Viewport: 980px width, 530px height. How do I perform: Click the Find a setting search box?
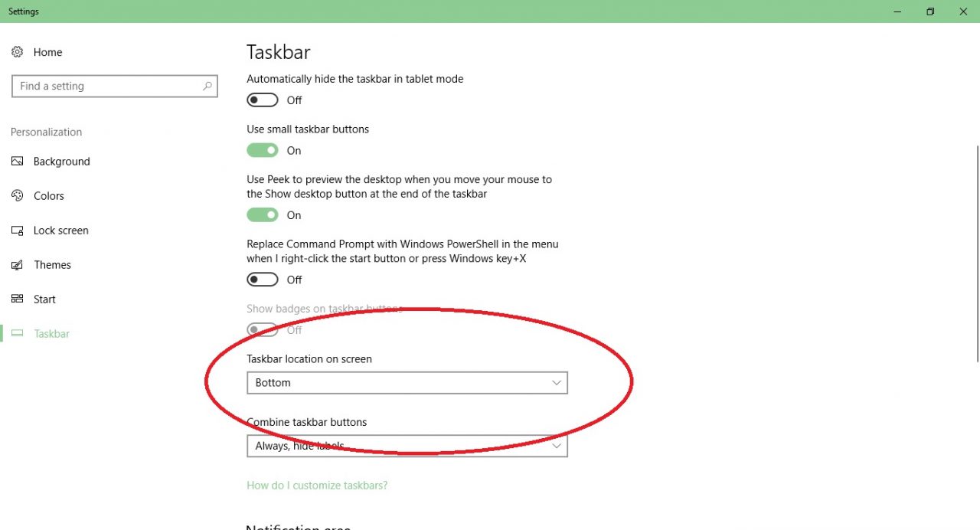(107, 86)
